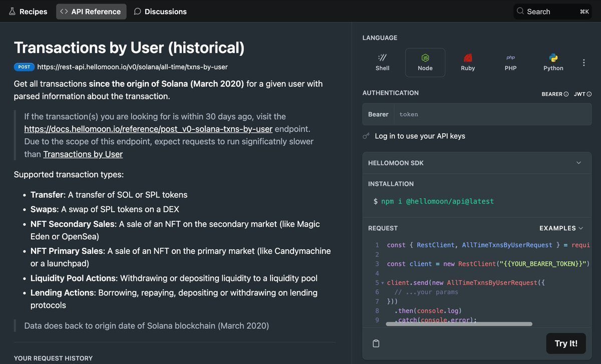This screenshot has height=364, width=601.
Task: Choose PHP as the language
Action: [511, 63]
